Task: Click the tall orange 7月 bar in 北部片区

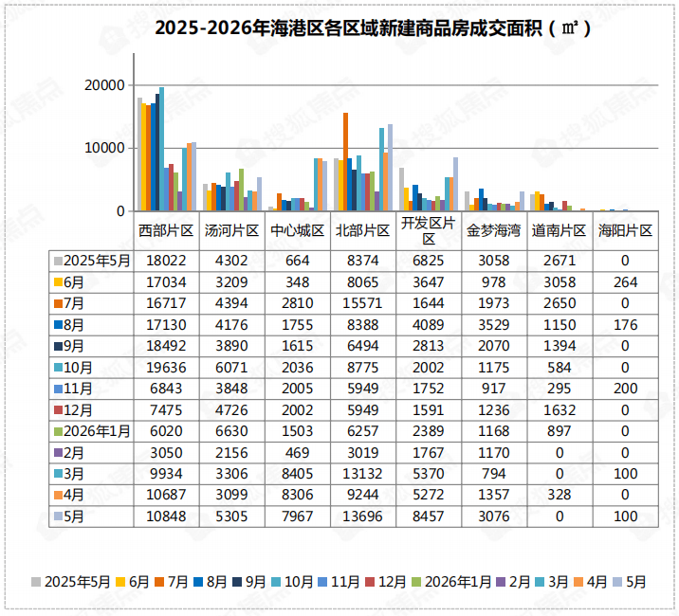Action: (345, 162)
